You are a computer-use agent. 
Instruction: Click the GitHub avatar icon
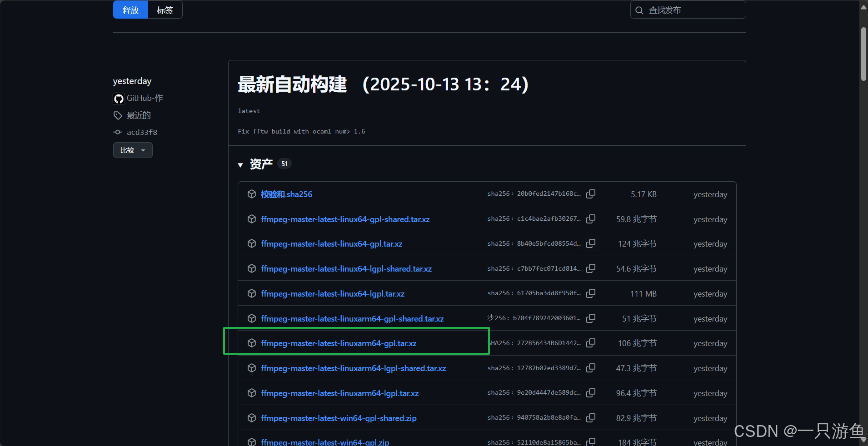119,99
